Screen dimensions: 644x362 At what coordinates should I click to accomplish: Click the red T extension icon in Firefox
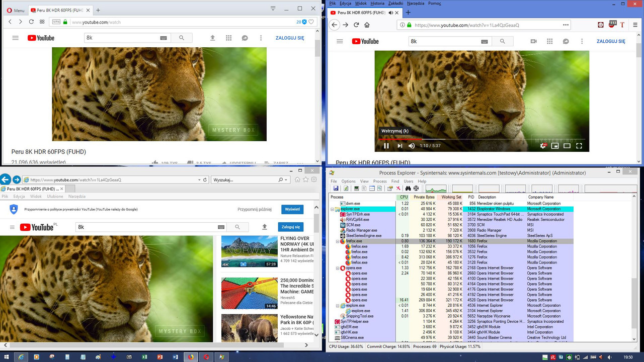tap(622, 25)
